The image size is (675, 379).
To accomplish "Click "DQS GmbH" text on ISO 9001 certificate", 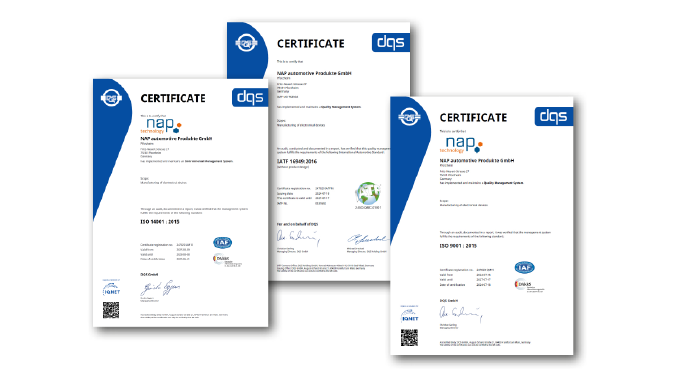I will click(449, 301).
